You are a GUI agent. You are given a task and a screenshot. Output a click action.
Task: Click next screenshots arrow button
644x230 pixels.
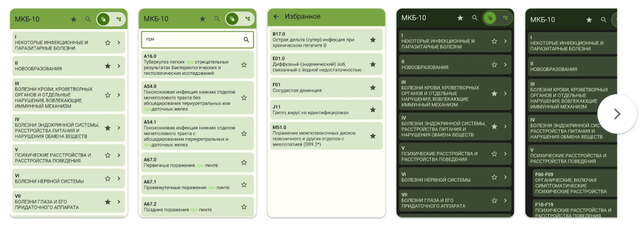tap(617, 114)
